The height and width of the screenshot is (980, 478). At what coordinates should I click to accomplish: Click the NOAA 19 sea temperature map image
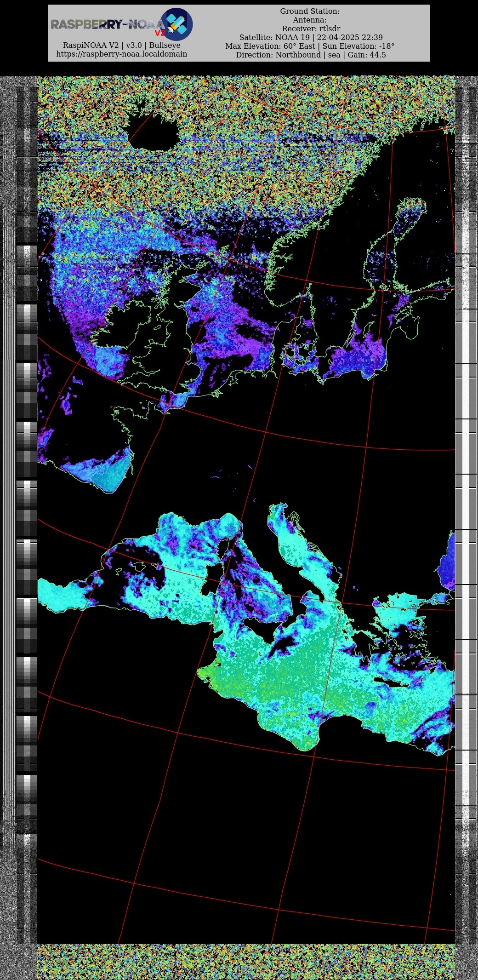coord(239,527)
